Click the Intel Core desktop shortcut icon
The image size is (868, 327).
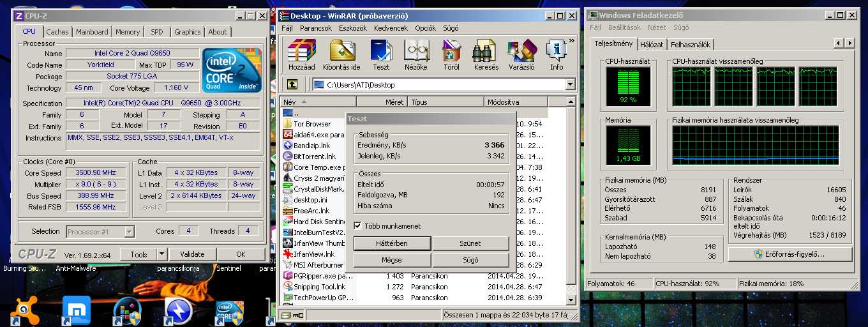click(229, 312)
